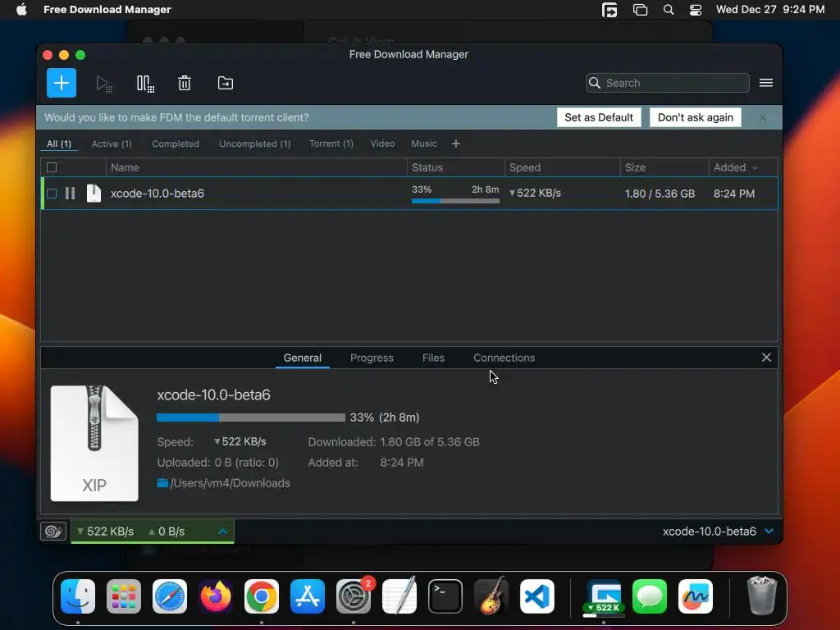Filter by Active (1) tab
Screen dimensions: 840x630
pyautogui.click(x=112, y=144)
